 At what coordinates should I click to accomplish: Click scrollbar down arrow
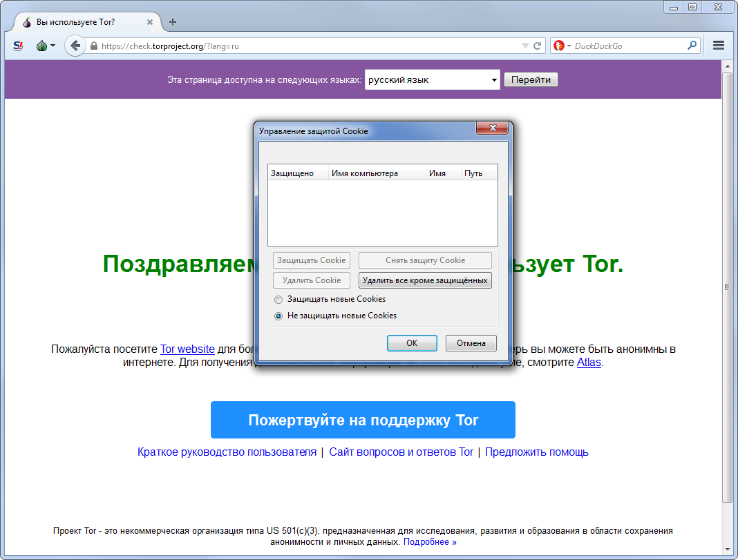pyautogui.click(x=727, y=549)
